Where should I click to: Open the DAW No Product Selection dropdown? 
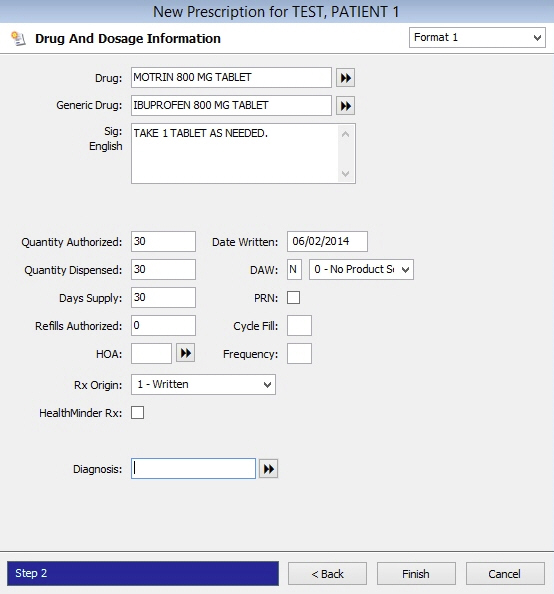[x=362, y=270]
